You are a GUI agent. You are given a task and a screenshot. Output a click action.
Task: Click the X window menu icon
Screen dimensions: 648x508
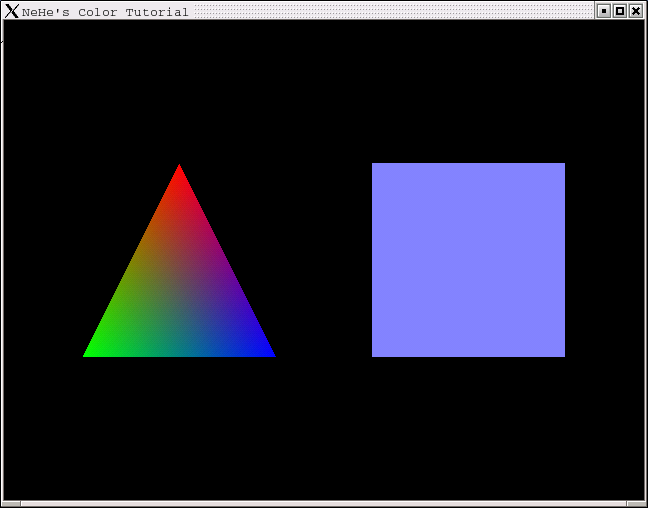click(12, 11)
